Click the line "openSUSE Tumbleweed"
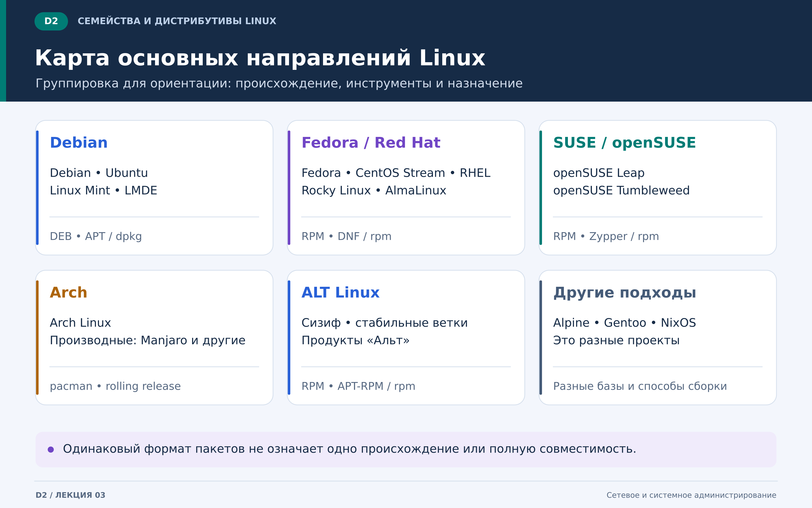 (621, 190)
